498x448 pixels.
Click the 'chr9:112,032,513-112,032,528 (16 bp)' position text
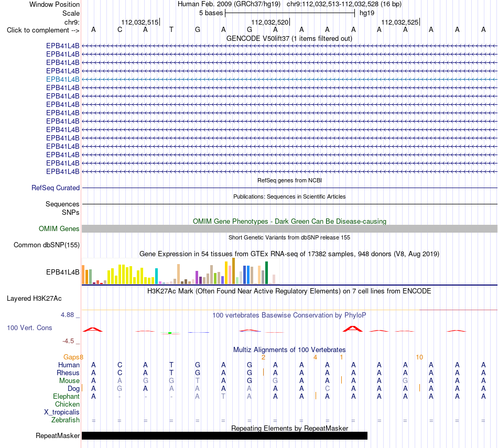(344, 4)
